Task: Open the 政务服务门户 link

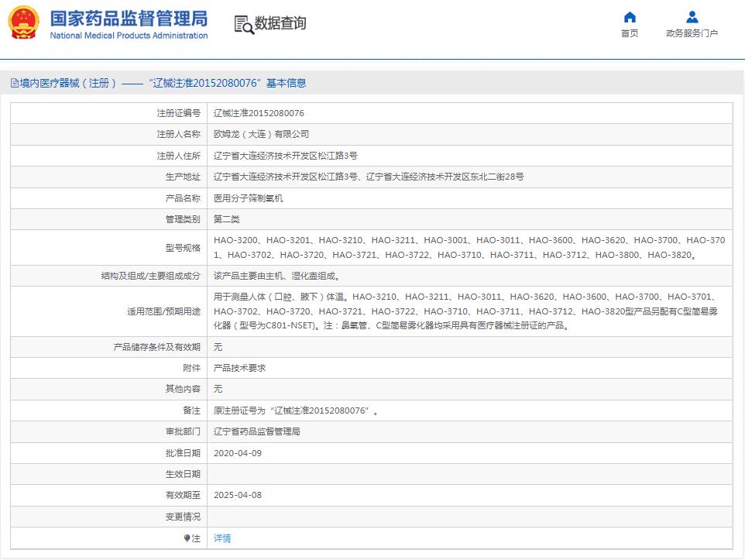Action: point(692,33)
